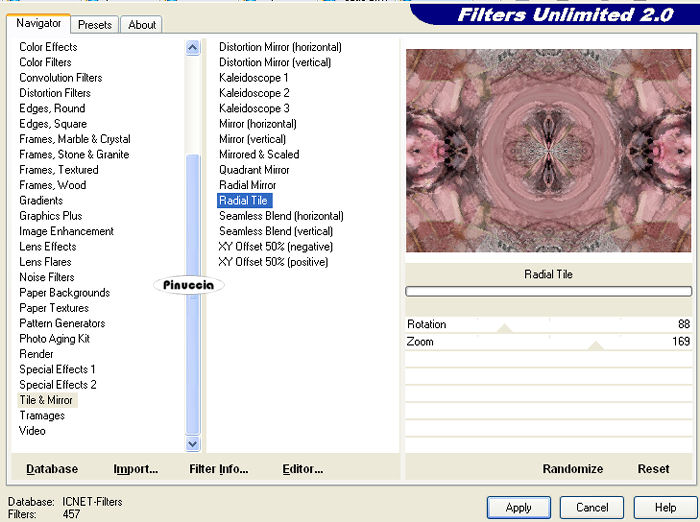
Task: Select the Radial Mirror filter
Action: coord(247,185)
